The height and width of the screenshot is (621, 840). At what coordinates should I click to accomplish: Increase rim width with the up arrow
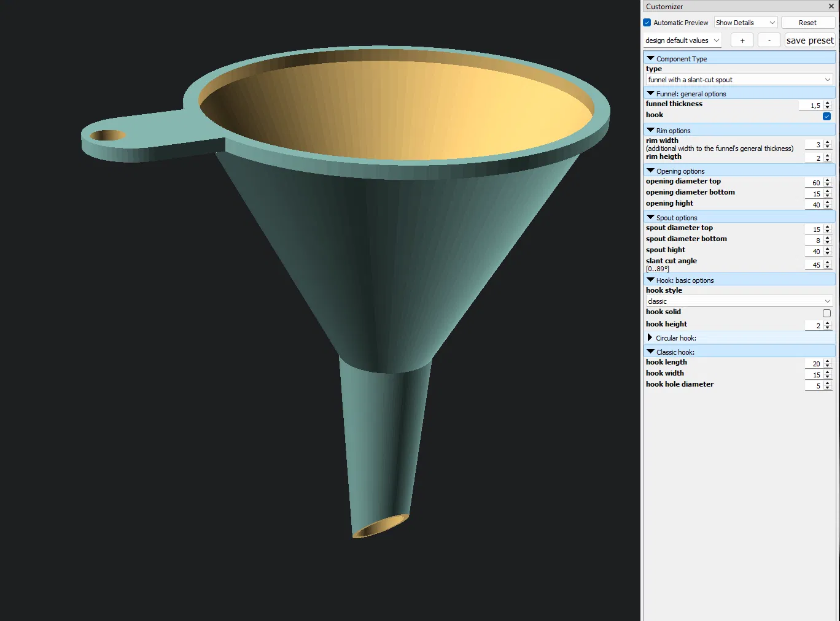828,142
